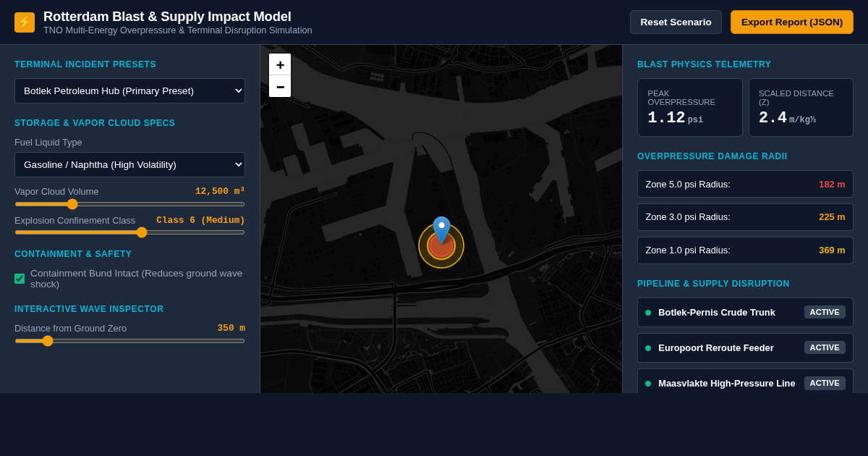Image resolution: width=868 pixels, height=456 pixels.
Task: Open the Fuel Liquid Type dropdown
Action: coord(129,164)
